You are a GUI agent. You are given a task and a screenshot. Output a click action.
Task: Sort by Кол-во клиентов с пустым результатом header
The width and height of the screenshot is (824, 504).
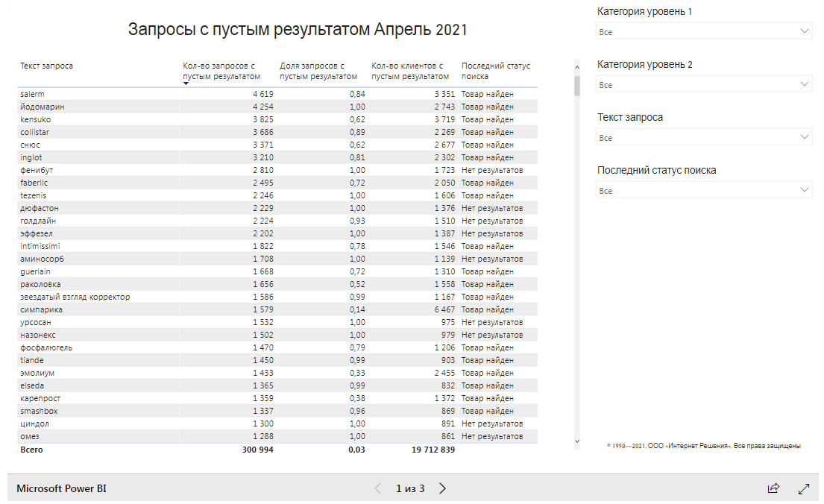pos(410,71)
